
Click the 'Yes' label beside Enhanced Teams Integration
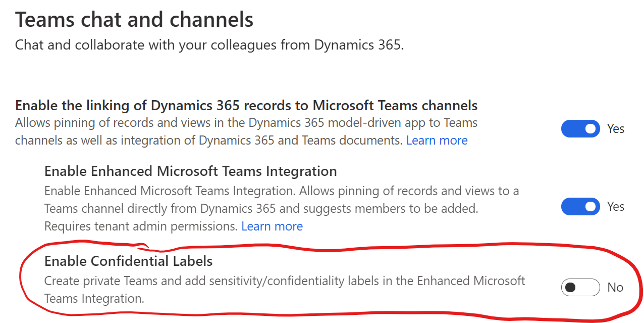click(616, 207)
